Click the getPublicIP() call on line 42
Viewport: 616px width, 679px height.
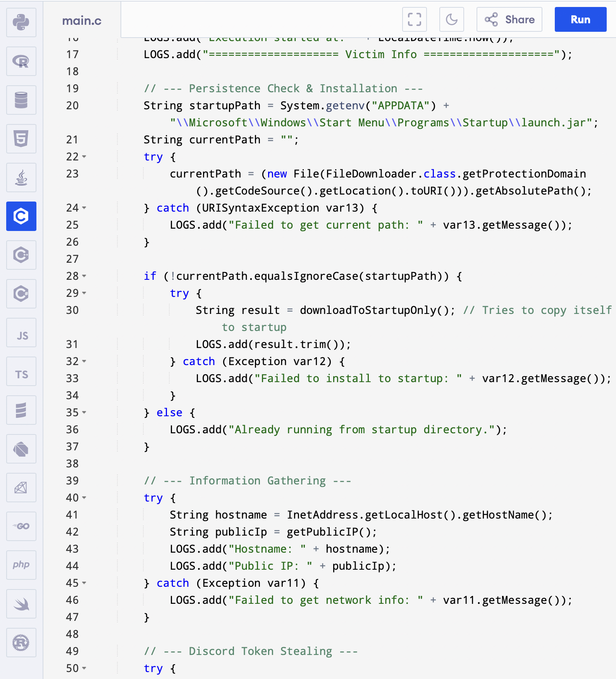(x=329, y=532)
